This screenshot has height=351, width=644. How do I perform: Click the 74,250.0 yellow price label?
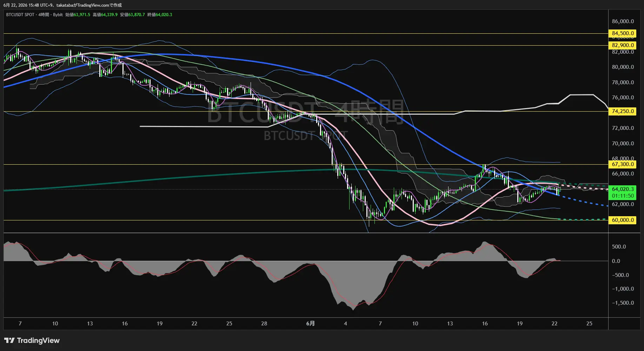tap(623, 111)
